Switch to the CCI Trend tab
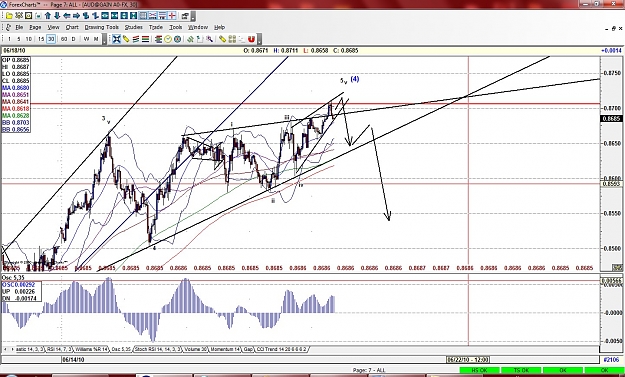625x377 pixels. pyautogui.click(x=281, y=349)
